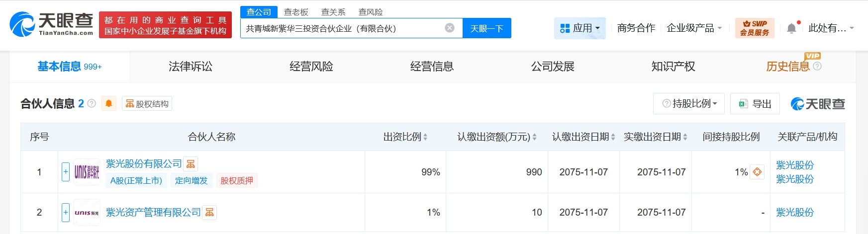Expand row 1 with the plus toggle
Image resolution: width=868 pixels, height=234 pixels.
click(66, 172)
